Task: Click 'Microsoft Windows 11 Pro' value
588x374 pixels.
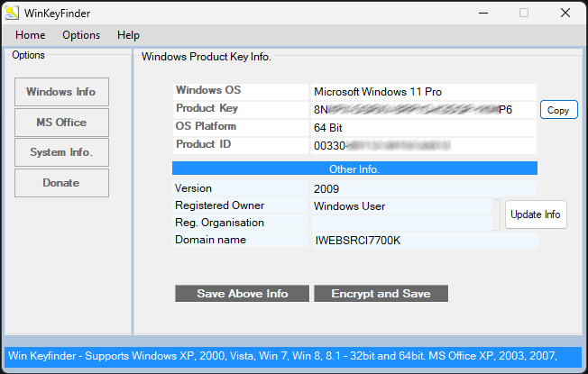Action: (424, 92)
